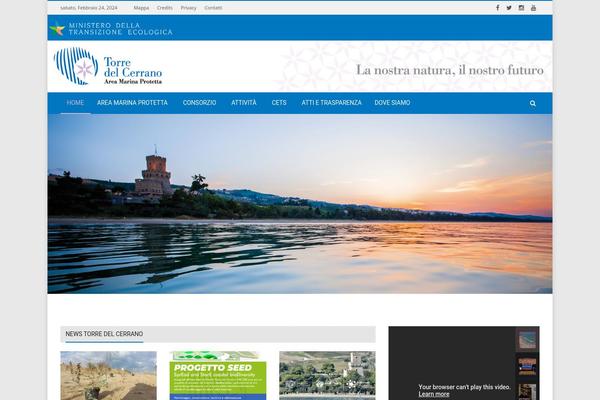Expand the Consorzio menu
Image resolution: width=600 pixels, height=400 pixels.
[x=199, y=103]
